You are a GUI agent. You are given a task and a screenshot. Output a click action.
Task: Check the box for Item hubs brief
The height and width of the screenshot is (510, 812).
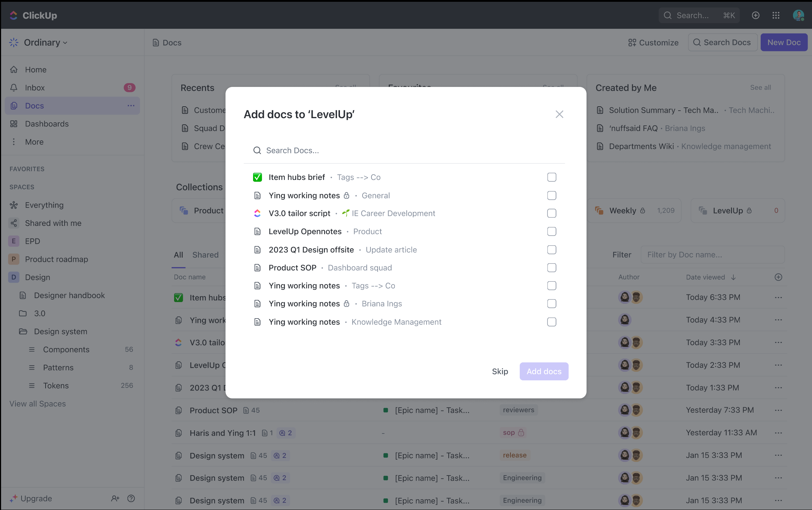tap(552, 177)
